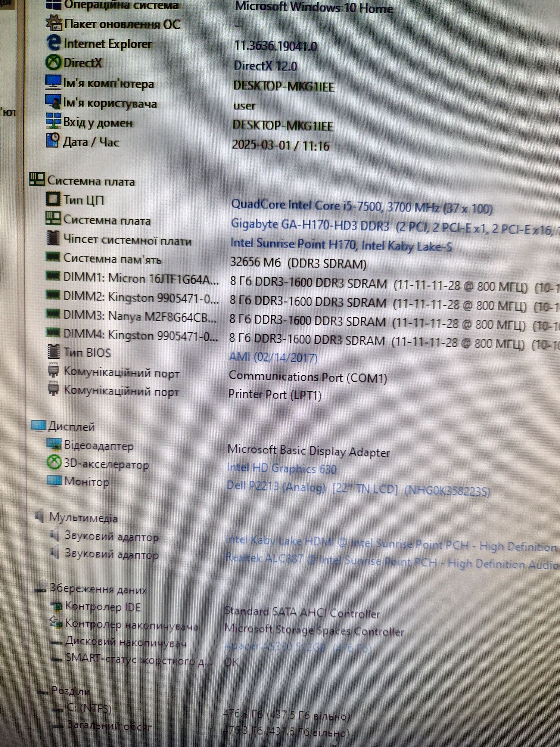560x747 pixels.
Task: Click the Операційна система Windows icon
Action: [x=53, y=4]
